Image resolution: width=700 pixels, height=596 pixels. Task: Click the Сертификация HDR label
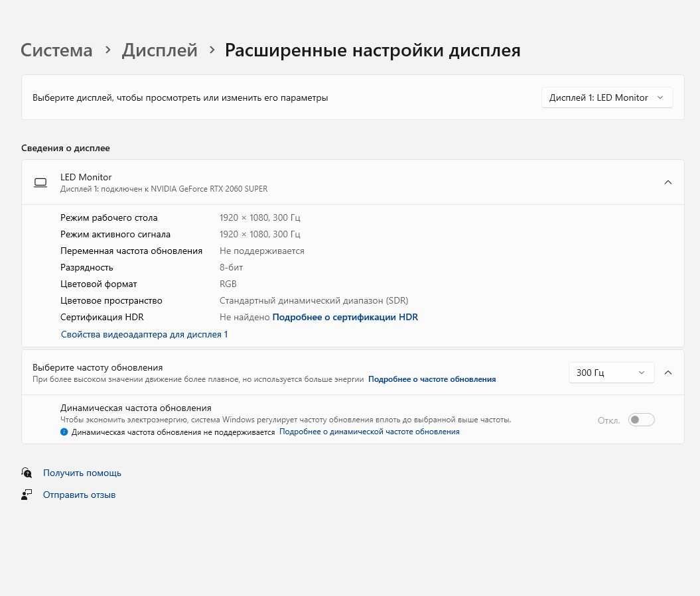[x=102, y=317]
